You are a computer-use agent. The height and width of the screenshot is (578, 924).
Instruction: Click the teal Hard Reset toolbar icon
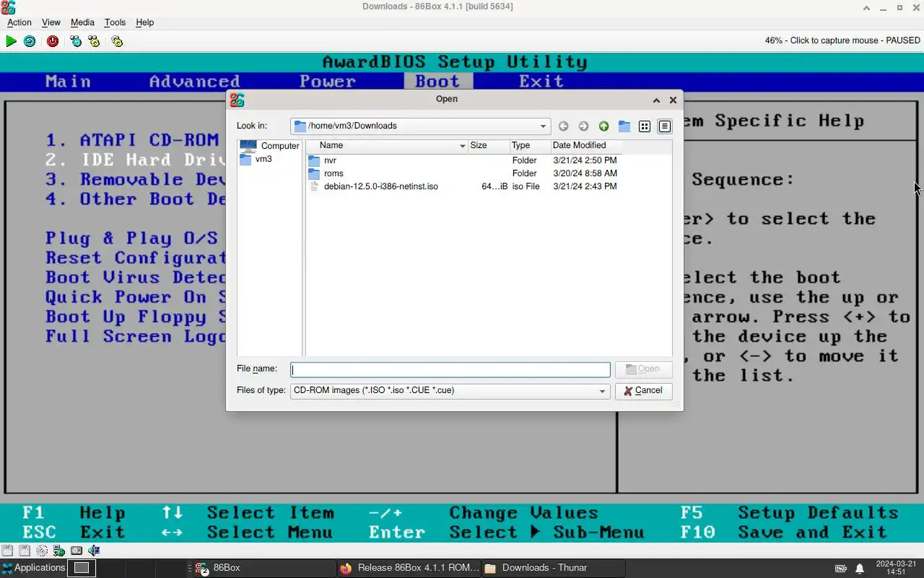[x=30, y=41]
